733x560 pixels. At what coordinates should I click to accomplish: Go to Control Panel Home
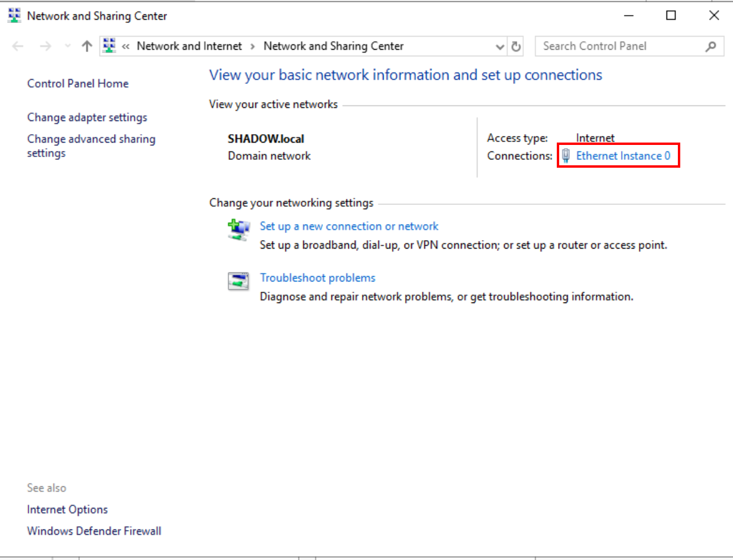point(77,83)
